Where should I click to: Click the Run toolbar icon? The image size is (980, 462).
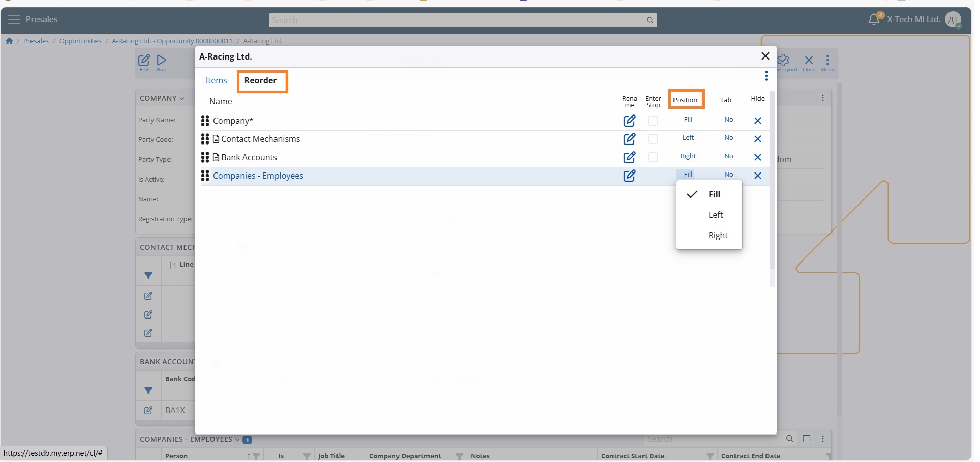coord(162,63)
